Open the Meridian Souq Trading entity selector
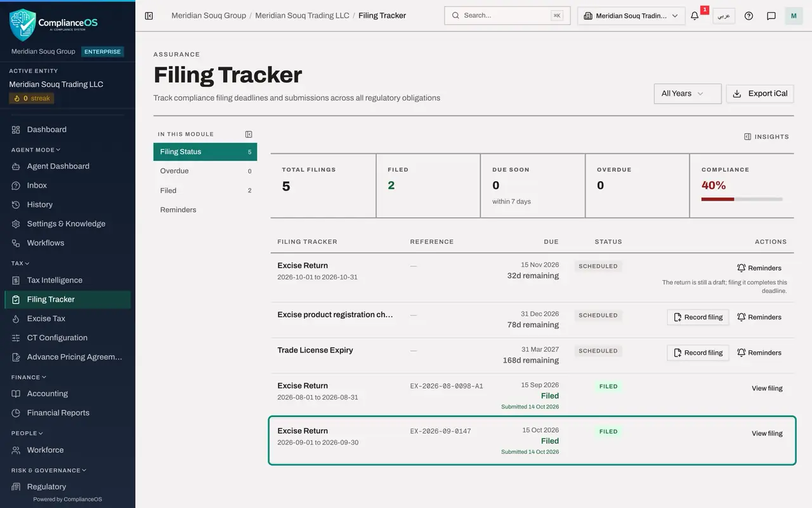Image resolution: width=812 pixels, height=508 pixels. click(631, 16)
